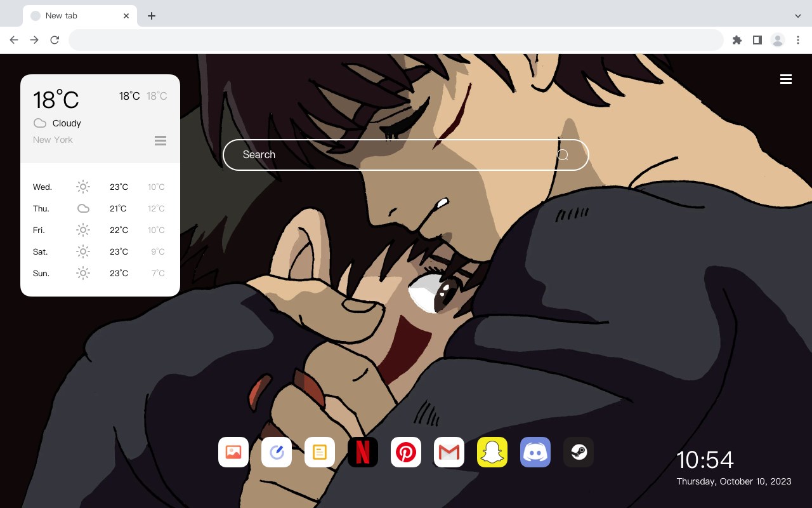812x508 pixels.
Task: Open the Snapchat shortcut
Action: (x=492, y=452)
